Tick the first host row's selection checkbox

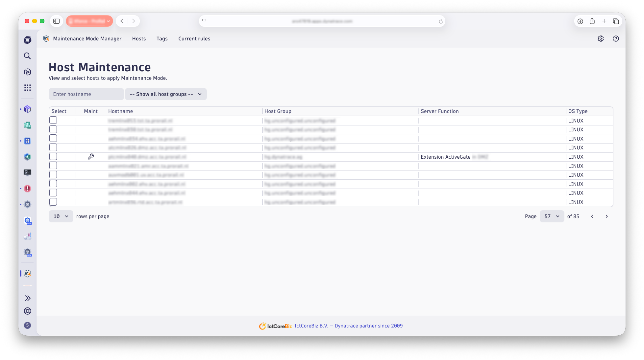53,120
